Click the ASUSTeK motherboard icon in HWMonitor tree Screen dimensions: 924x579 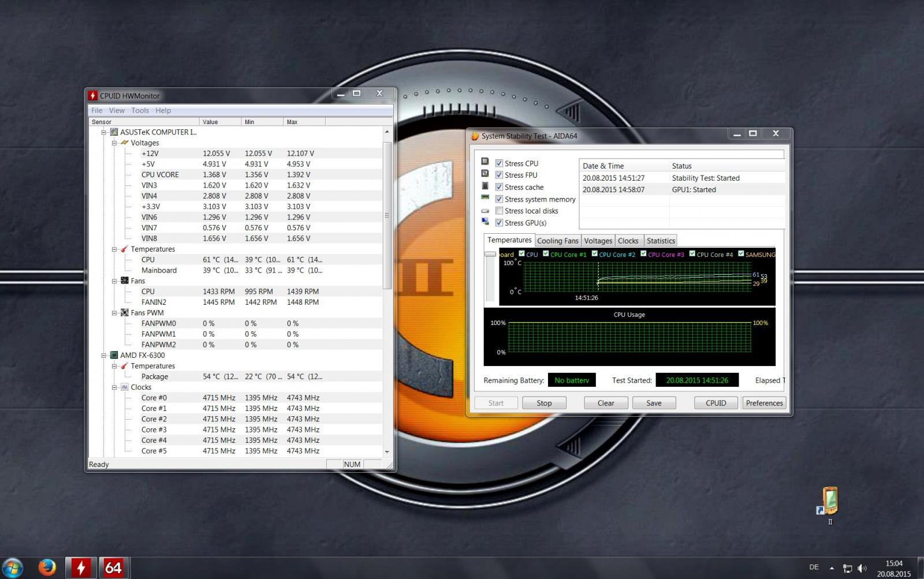(x=114, y=132)
